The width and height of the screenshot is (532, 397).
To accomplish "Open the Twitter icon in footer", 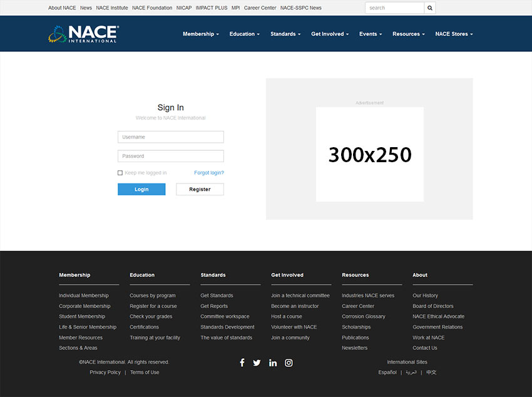I will tap(257, 363).
